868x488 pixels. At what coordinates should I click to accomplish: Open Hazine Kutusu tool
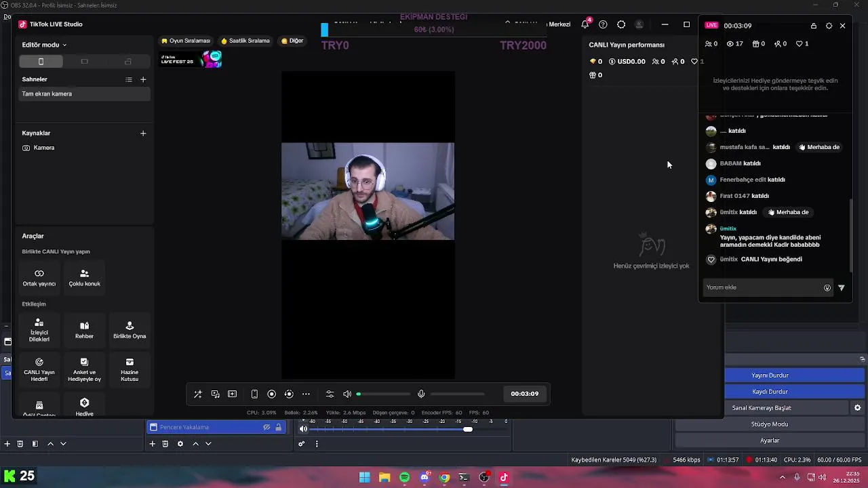click(130, 369)
